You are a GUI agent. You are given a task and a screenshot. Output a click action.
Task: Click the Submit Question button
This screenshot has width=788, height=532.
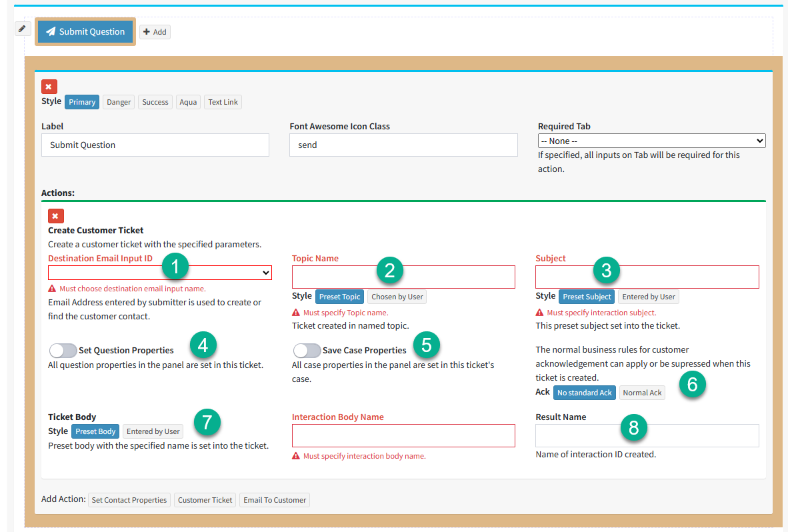click(x=85, y=31)
